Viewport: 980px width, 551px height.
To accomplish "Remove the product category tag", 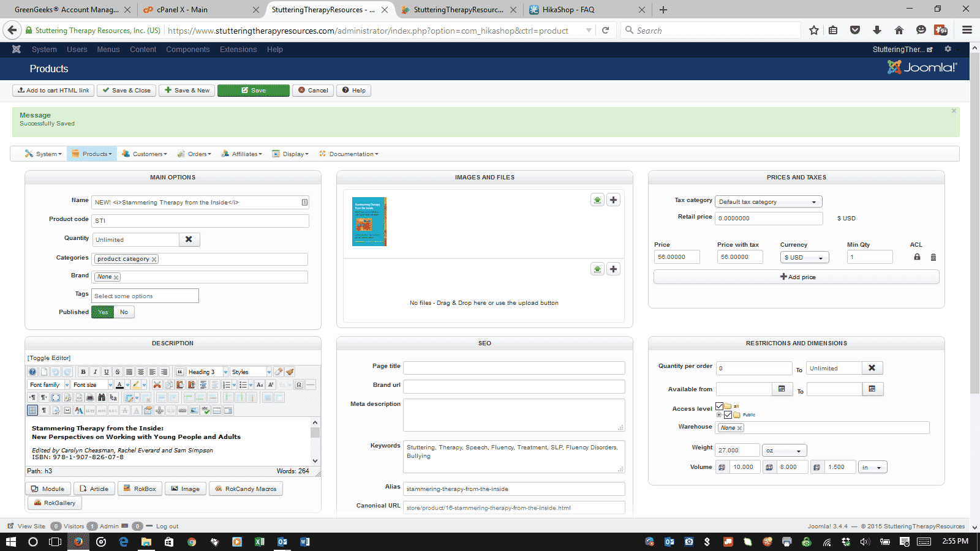I will tap(154, 260).
